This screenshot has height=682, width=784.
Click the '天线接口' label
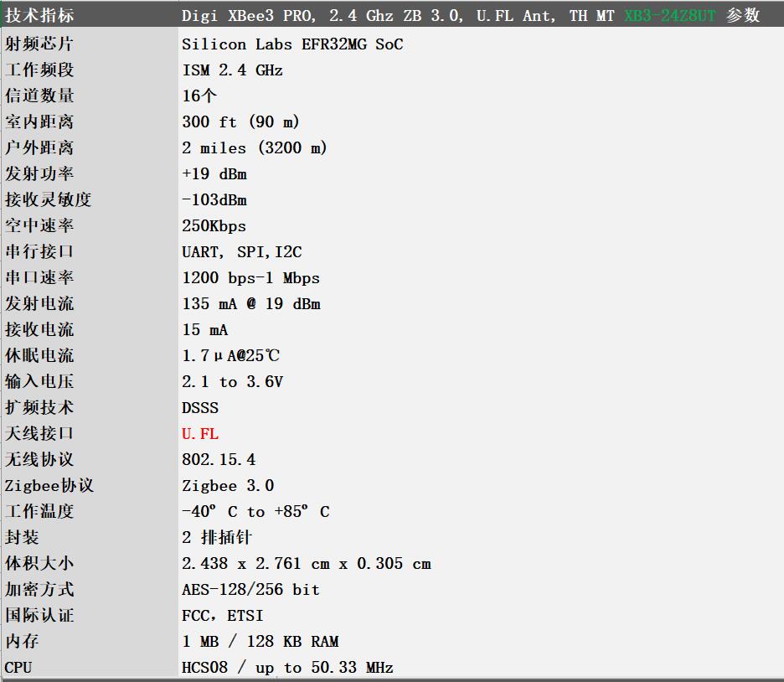tap(39, 433)
